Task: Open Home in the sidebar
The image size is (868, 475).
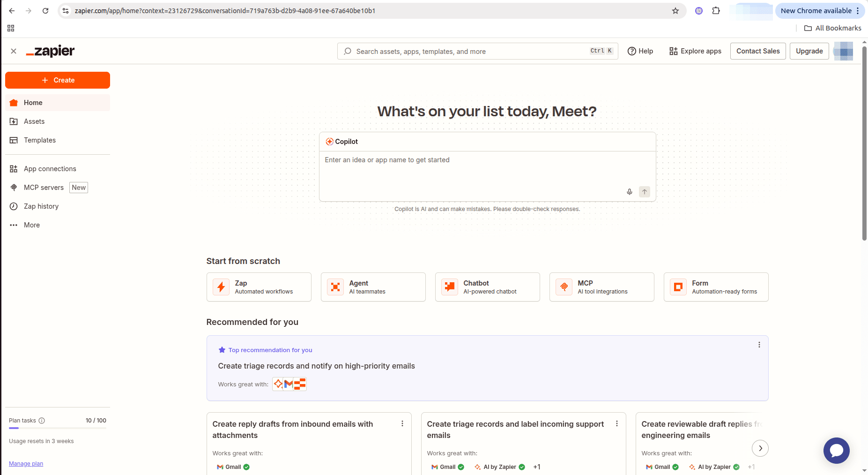Action: click(58, 103)
